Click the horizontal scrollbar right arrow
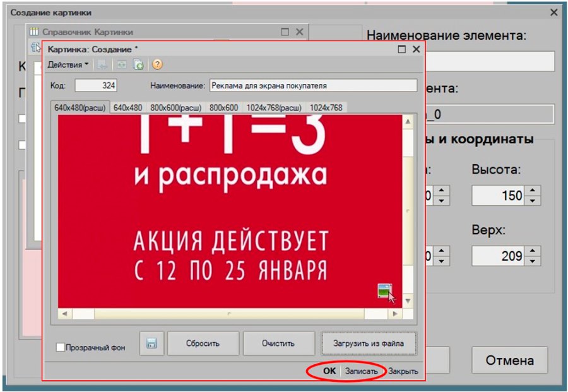The image size is (568, 392). [395, 313]
